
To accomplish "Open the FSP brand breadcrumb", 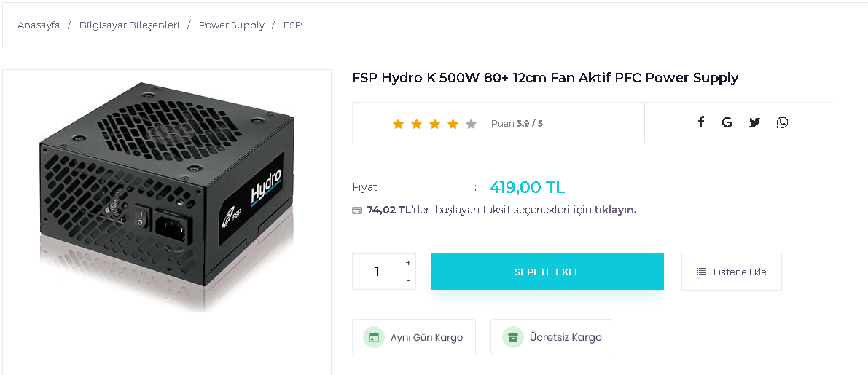I will pyautogui.click(x=292, y=25).
